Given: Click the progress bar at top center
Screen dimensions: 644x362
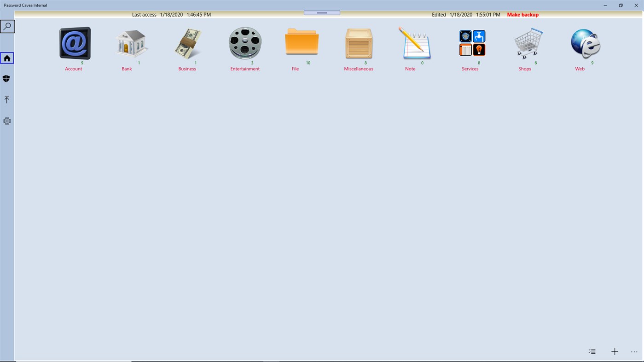Looking at the screenshot, I should 321,12.
